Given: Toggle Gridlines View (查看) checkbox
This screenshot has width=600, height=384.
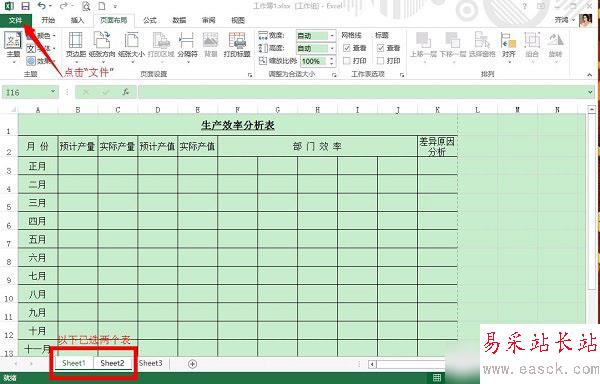Looking at the screenshot, I should [347, 48].
